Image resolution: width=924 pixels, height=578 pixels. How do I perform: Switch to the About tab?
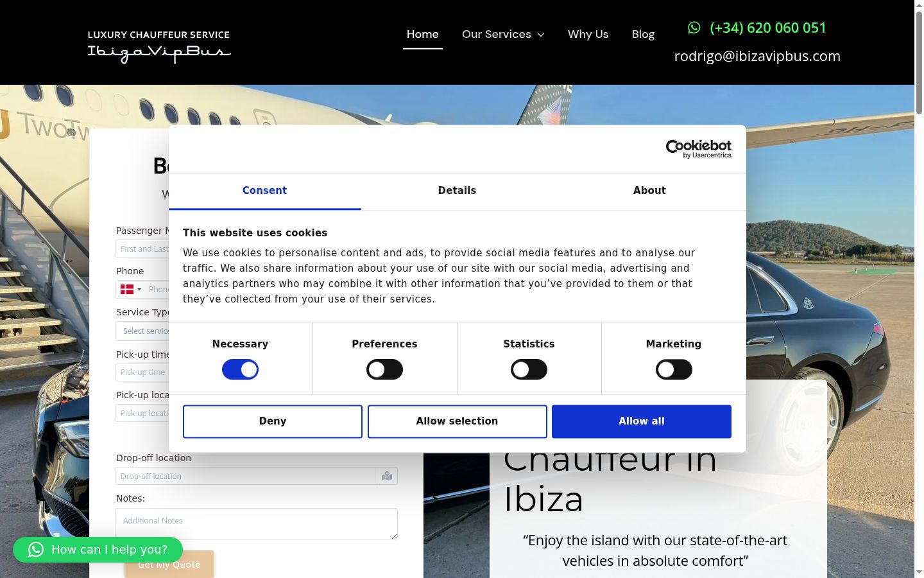pos(649,191)
